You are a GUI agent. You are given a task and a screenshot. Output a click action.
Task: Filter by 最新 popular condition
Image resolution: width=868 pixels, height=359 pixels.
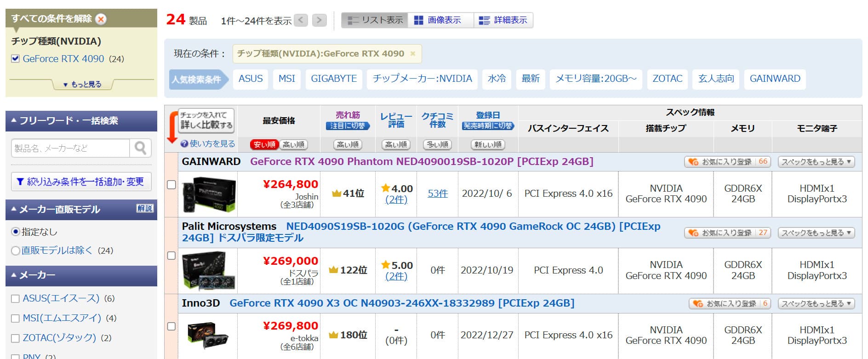click(x=531, y=79)
